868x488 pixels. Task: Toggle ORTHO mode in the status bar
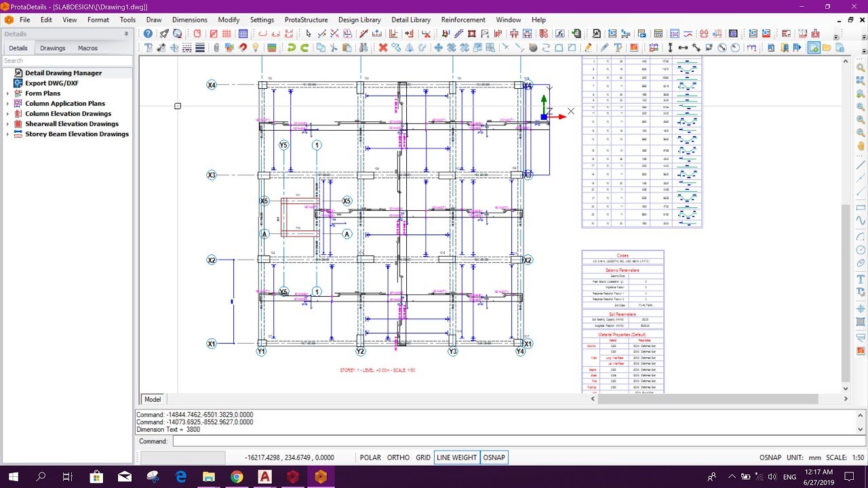[x=398, y=457]
